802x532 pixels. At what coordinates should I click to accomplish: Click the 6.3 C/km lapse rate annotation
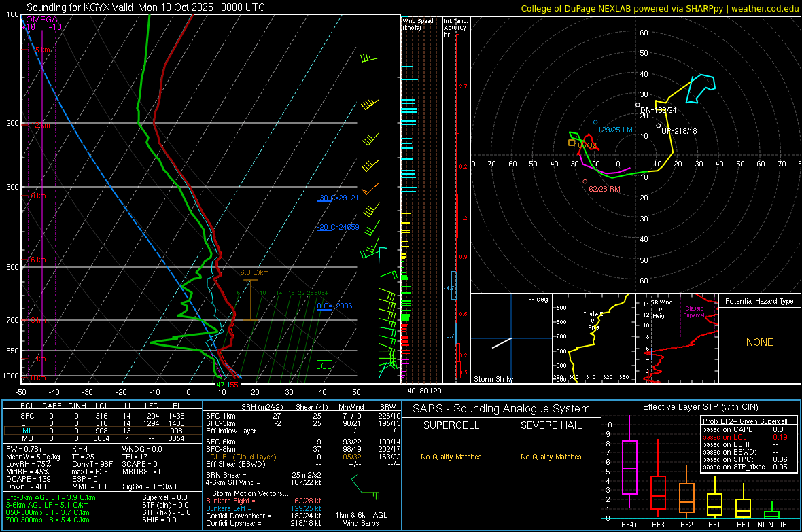tap(254, 272)
